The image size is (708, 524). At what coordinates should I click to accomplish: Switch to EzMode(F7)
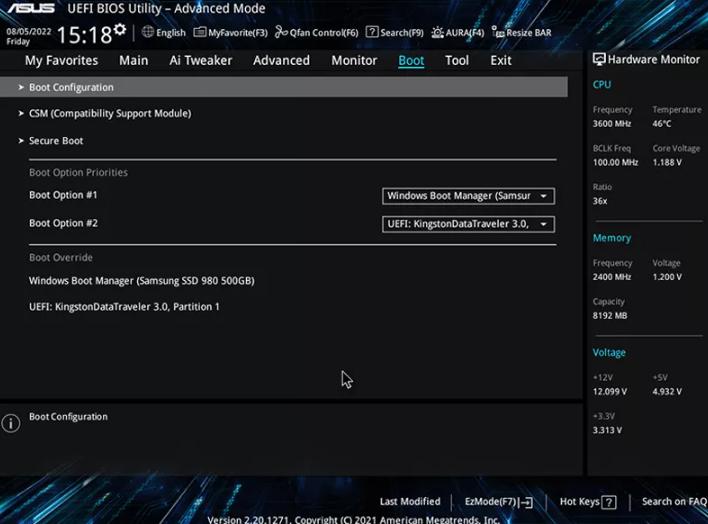point(499,502)
